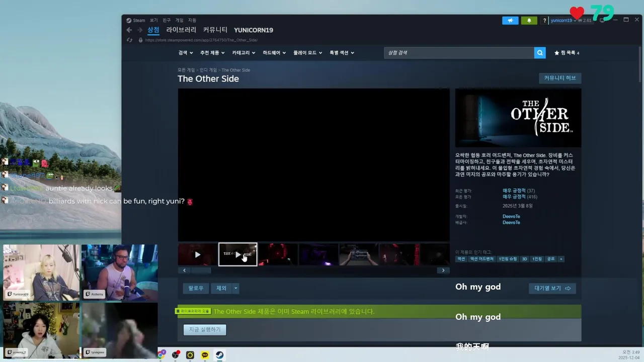Click the 지금 실행하기 button
This screenshot has height=362, width=644.
205,330
